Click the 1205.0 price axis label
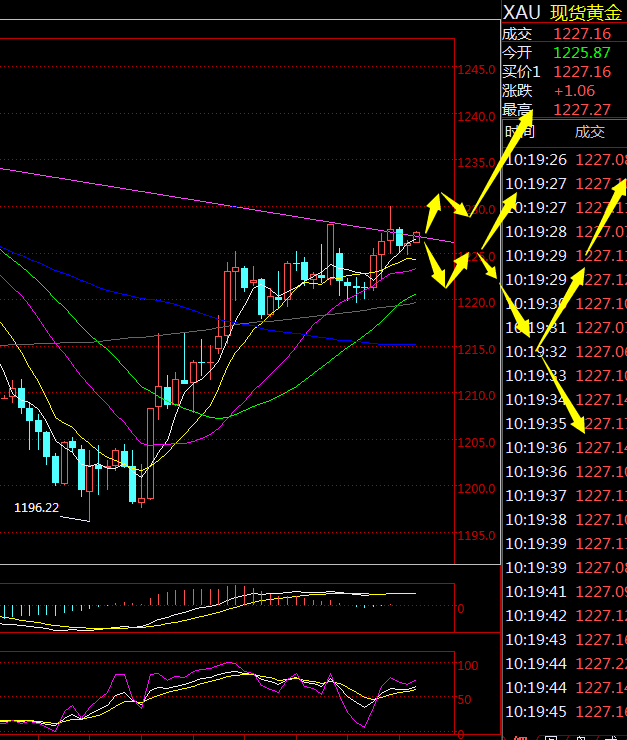627x740 pixels. tap(476, 443)
